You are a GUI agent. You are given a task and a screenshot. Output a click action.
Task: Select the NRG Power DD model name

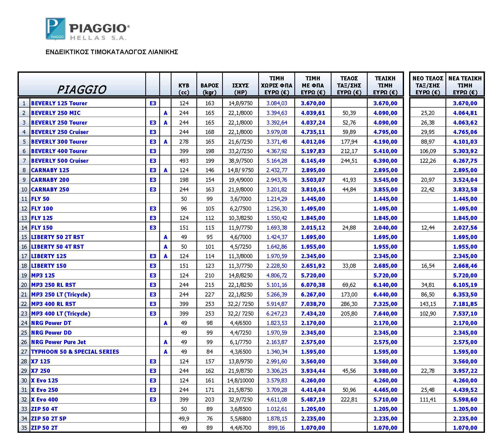click(51, 333)
